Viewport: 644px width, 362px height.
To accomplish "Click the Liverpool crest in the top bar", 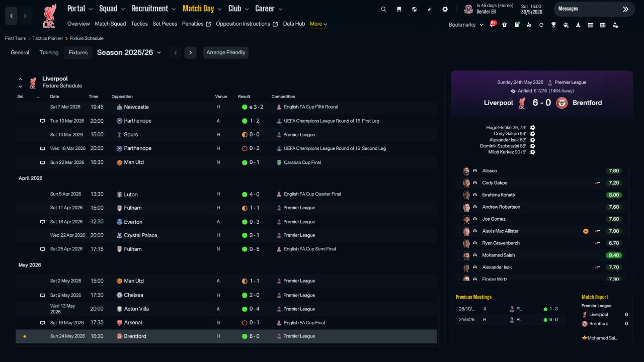I will tap(49, 16).
